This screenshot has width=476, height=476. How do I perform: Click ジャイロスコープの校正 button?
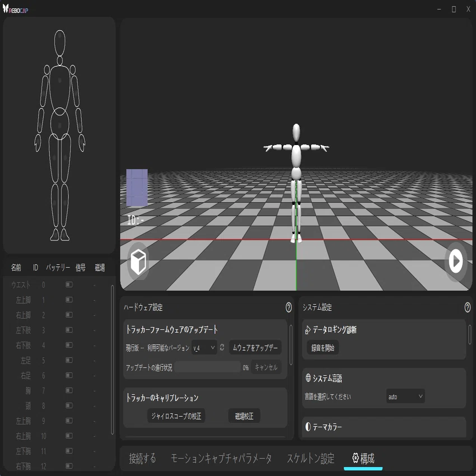pyautogui.click(x=176, y=416)
